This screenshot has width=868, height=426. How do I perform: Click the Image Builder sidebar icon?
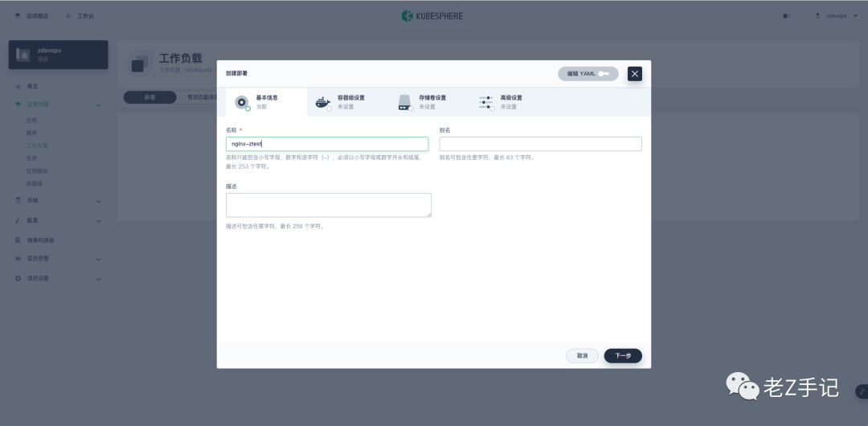click(18, 240)
